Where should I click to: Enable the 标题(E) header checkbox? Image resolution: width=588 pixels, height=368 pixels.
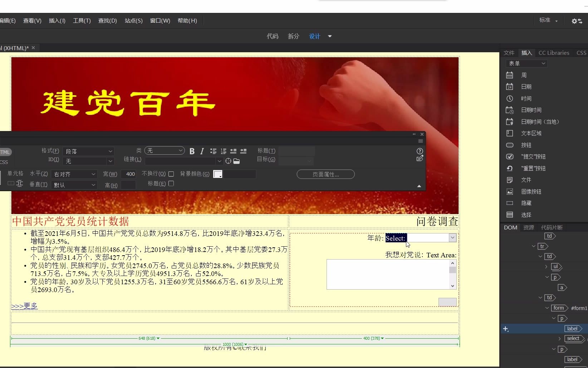pos(171,183)
